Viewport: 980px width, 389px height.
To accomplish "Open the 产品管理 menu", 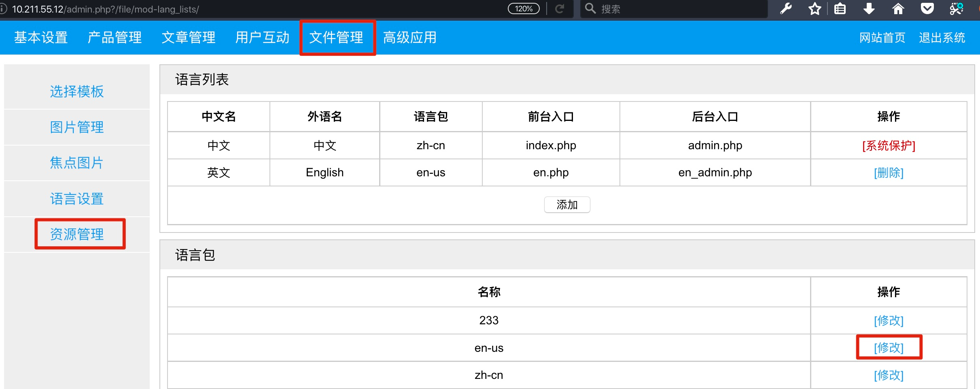I will [115, 38].
